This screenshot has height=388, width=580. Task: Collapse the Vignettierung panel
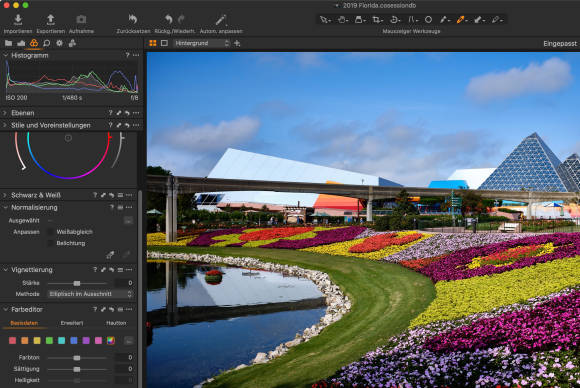point(5,270)
